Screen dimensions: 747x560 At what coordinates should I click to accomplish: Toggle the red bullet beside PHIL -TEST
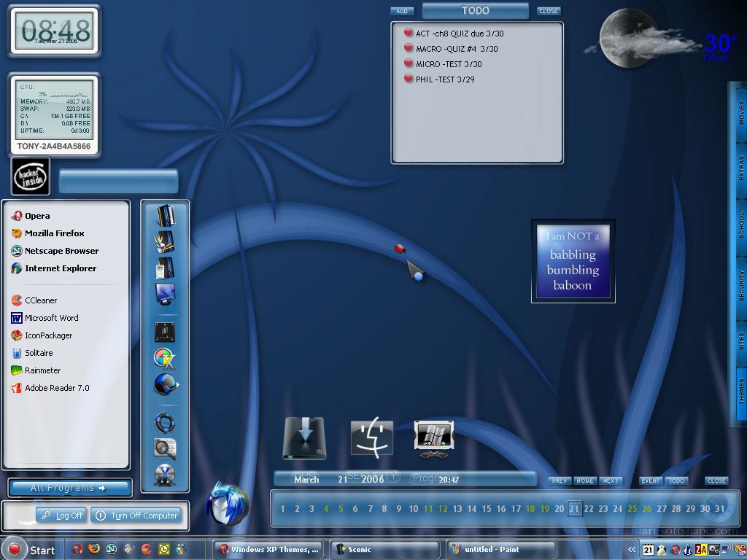[409, 78]
